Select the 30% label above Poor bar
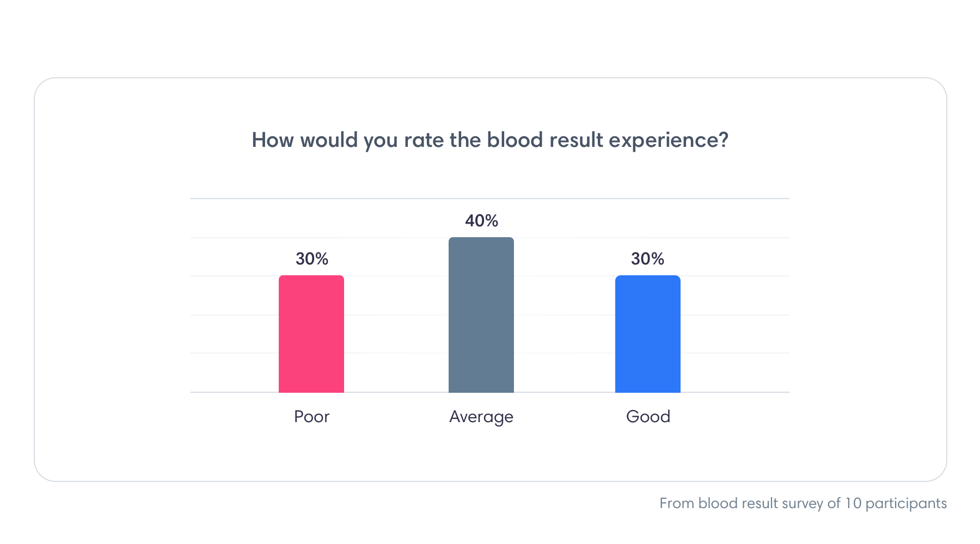The image size is (980, 544). [312, 259]
